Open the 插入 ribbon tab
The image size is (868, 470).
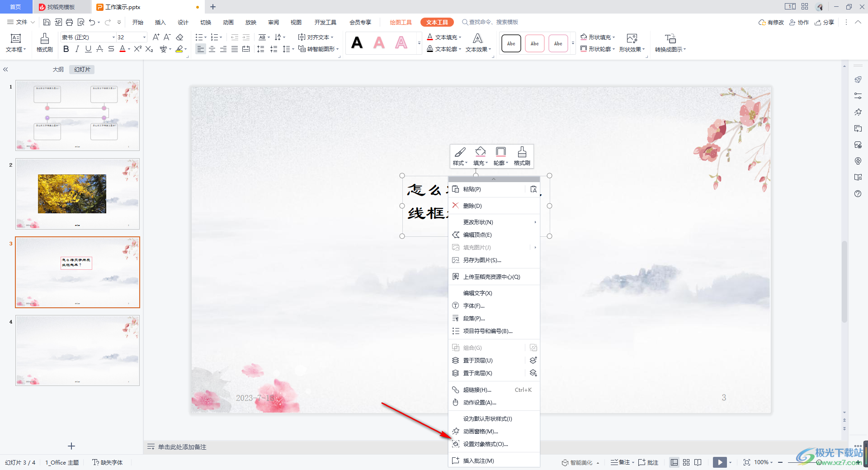click(x=160, y=22)
